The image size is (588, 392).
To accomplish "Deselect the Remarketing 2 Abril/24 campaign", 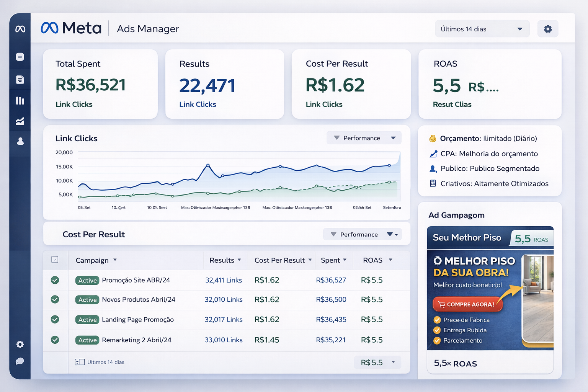I will 55,340.
